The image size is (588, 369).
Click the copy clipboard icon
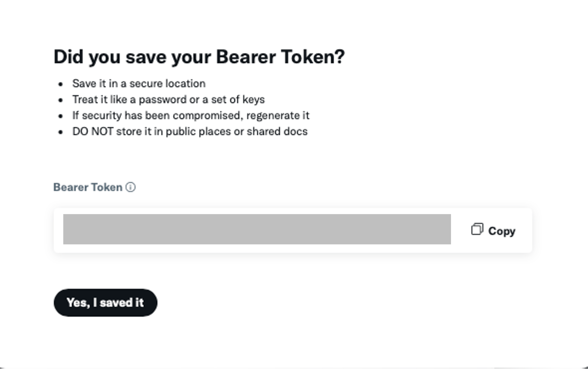coord(477,229)
